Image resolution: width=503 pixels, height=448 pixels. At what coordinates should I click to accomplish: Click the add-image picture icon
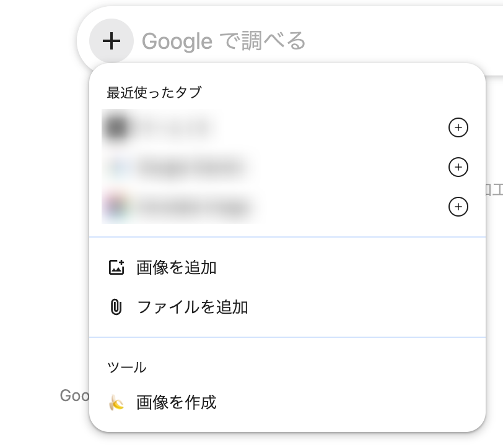pos(116,267)
